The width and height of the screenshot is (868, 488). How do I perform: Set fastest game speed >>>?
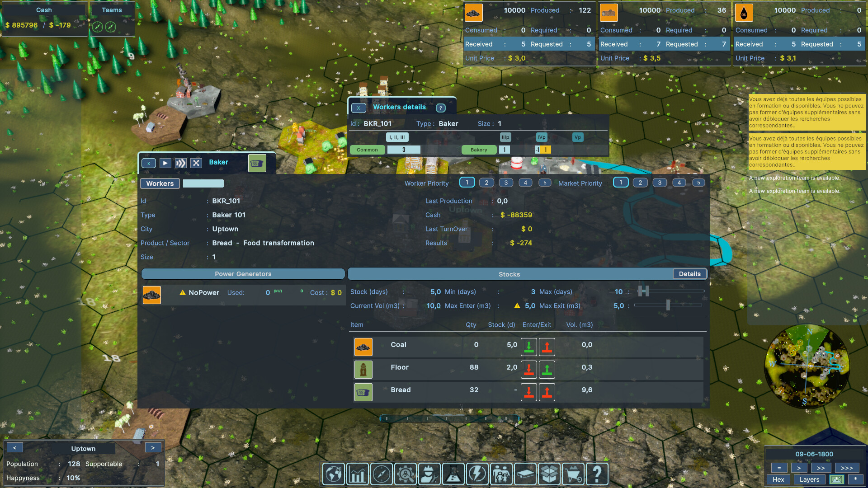tap(846, 468)
